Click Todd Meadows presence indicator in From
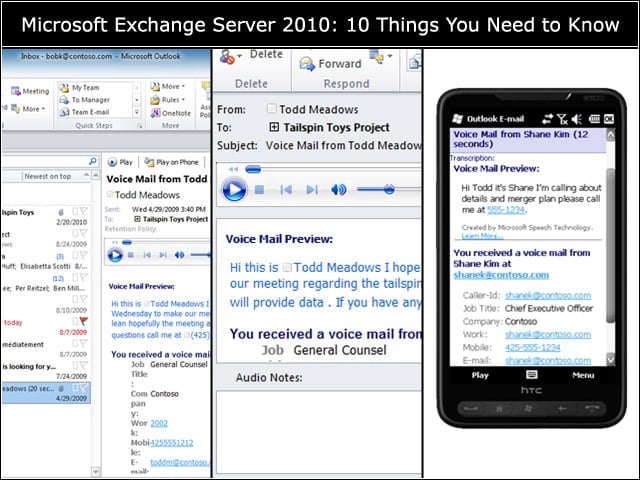 (271, 109)
